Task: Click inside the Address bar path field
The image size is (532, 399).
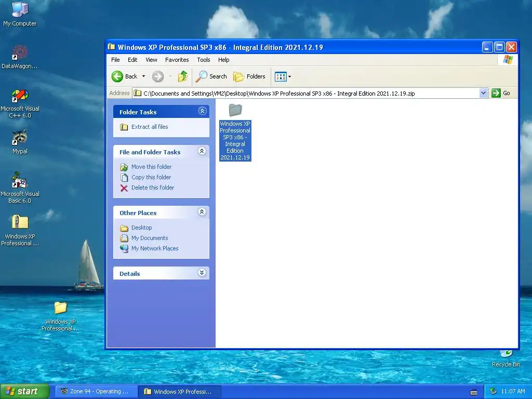Action: (x=311, y=94)
